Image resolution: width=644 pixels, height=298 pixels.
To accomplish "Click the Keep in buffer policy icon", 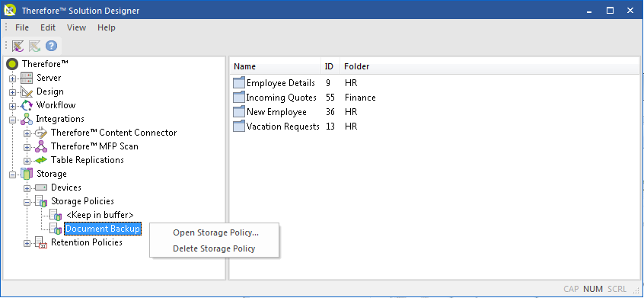I will tap(56, 215).
